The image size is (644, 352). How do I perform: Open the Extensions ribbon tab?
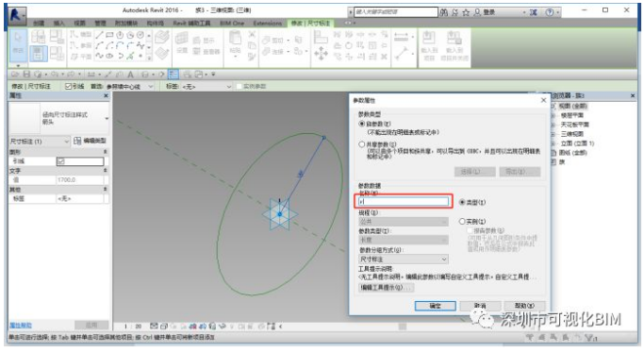point(268,23)
